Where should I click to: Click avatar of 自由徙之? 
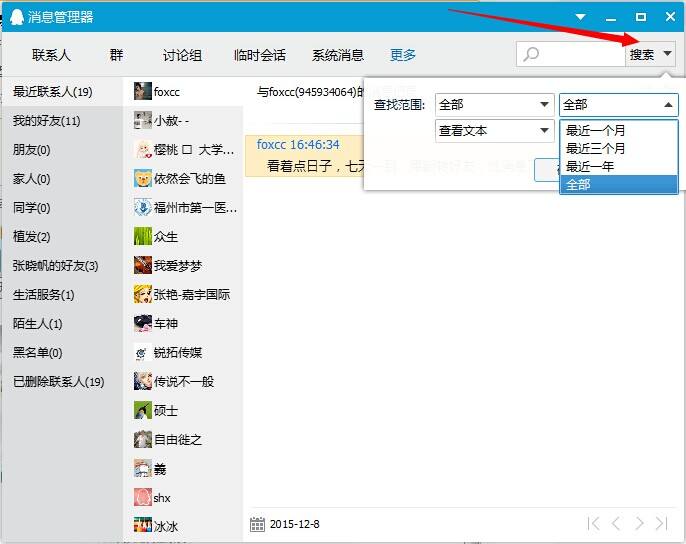tap(143, 439)
